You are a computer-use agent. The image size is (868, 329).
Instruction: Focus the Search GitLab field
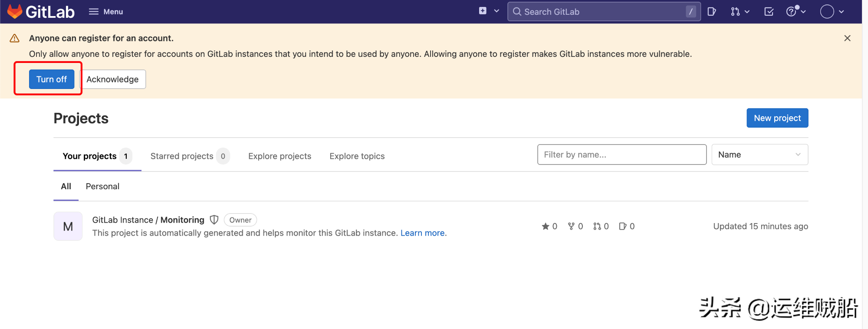(x=604, y=12)
